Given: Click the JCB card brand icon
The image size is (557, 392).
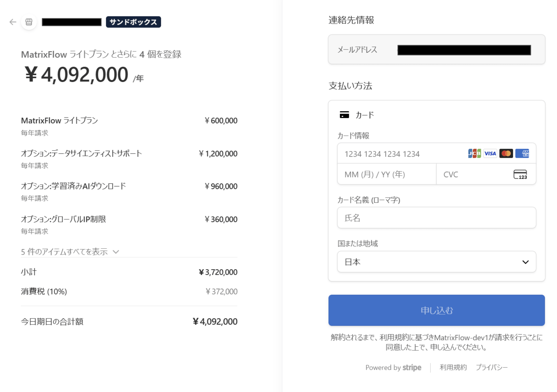Looking at the screenshot, I should (474, 153).
